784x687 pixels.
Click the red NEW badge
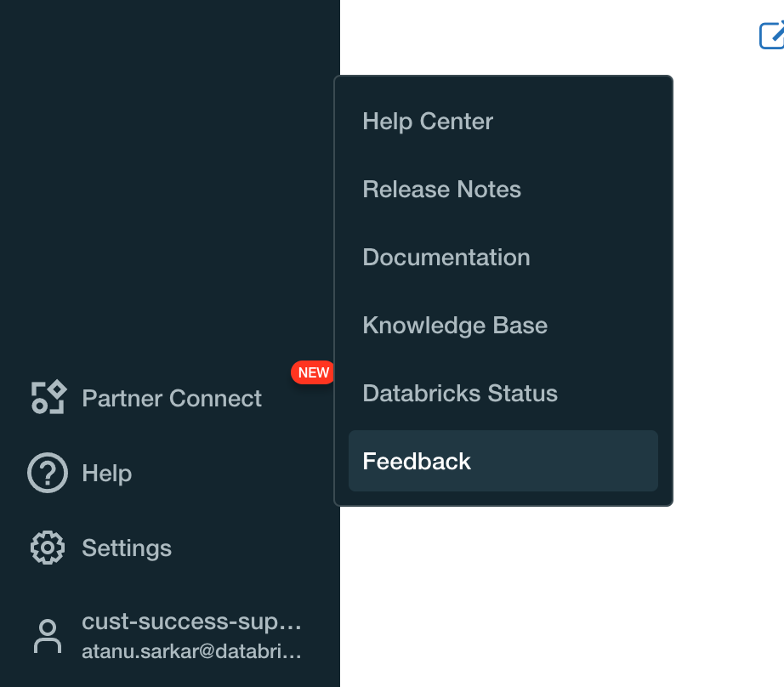(313, 372)
